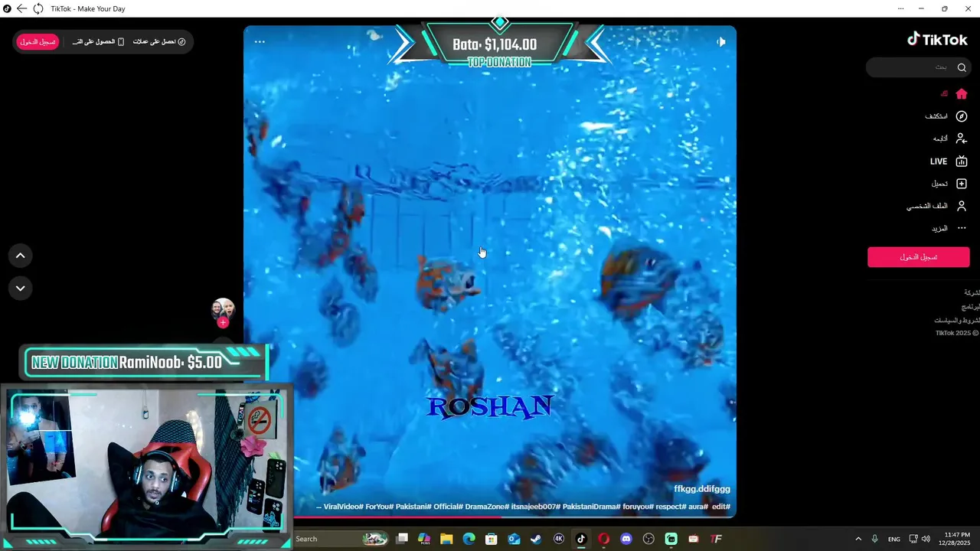Viewport: 980px width, 551px height.
Task: Click the #ViralVideo hashtag
Action: click(343, 507)
